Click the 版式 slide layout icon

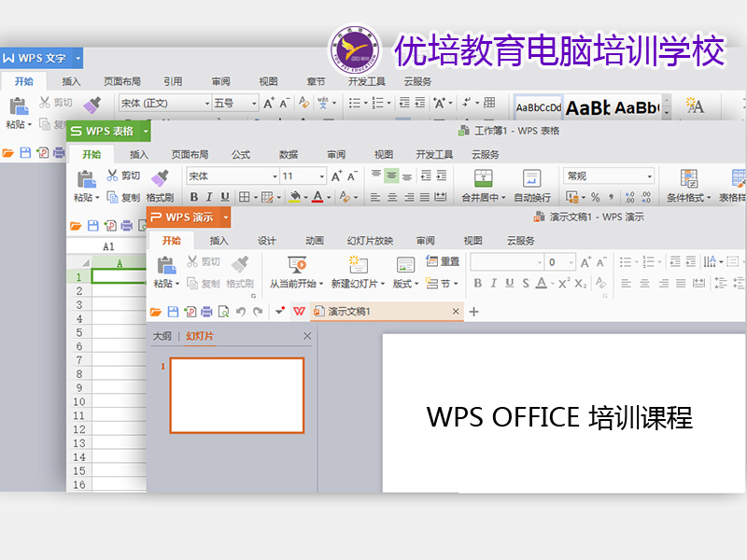[x=405, y=266]
